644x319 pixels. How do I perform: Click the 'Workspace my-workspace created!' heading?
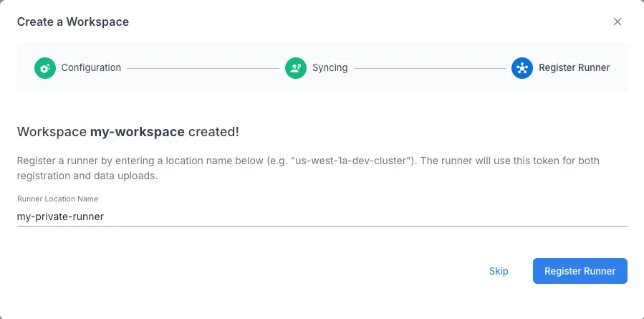(128, 132)
